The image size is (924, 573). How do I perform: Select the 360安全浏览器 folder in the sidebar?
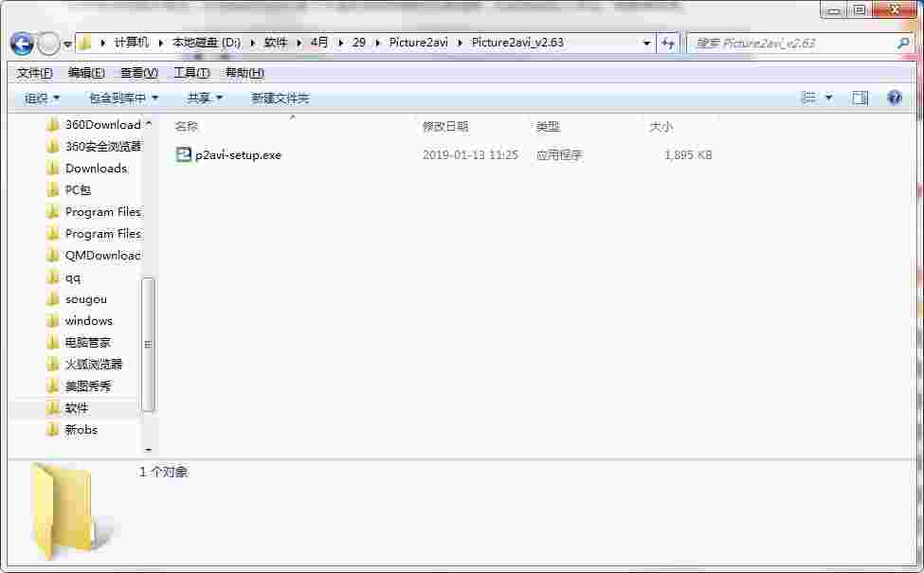click(103, 146)
